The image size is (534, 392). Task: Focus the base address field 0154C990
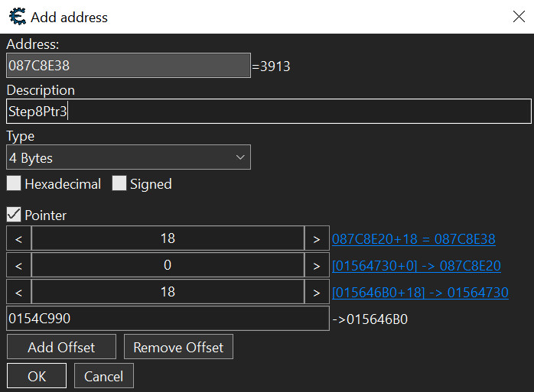tap(168, 319)
